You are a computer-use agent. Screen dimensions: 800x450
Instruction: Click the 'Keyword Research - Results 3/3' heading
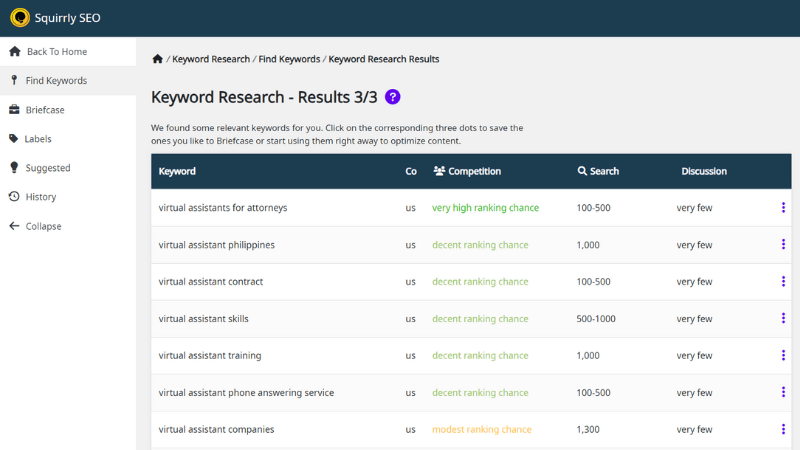264,97
